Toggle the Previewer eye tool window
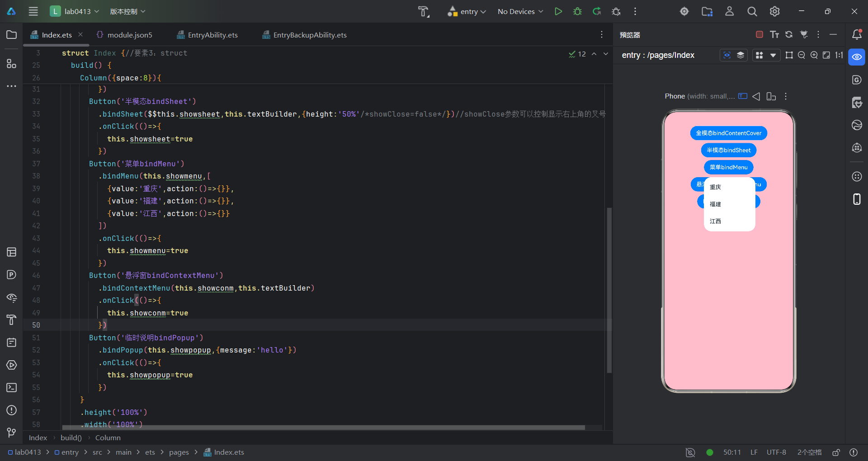The width and height of the screenshot is (868, 461). coord(857,57)
